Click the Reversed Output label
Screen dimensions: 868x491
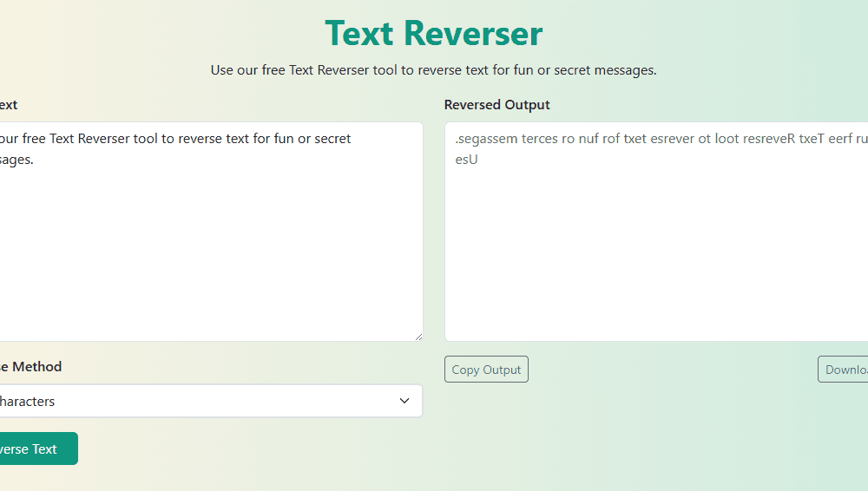(x=496, y=105)
